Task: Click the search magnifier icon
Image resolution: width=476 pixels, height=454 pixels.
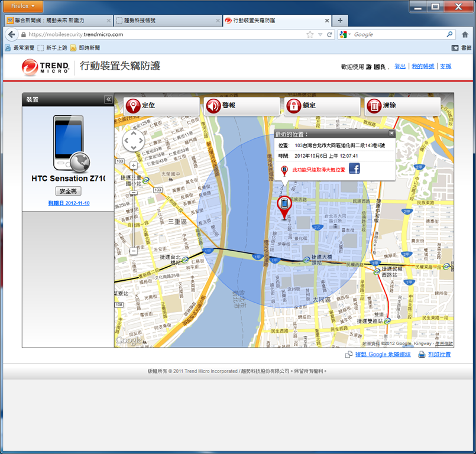Action: 449,34
